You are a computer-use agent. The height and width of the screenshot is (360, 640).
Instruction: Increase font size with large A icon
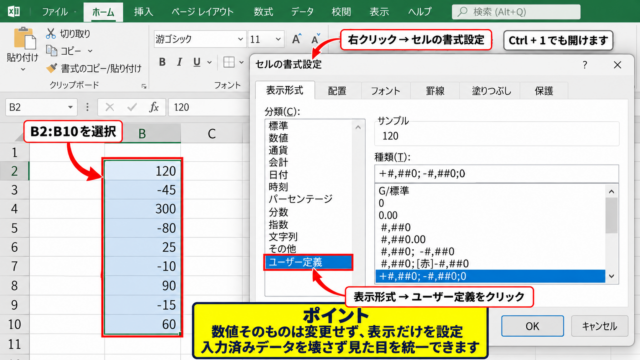pos(296,39)
